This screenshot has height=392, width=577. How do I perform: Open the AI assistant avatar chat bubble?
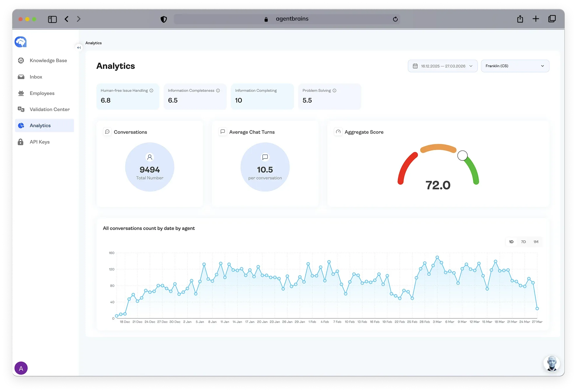(x=551, y=363)
